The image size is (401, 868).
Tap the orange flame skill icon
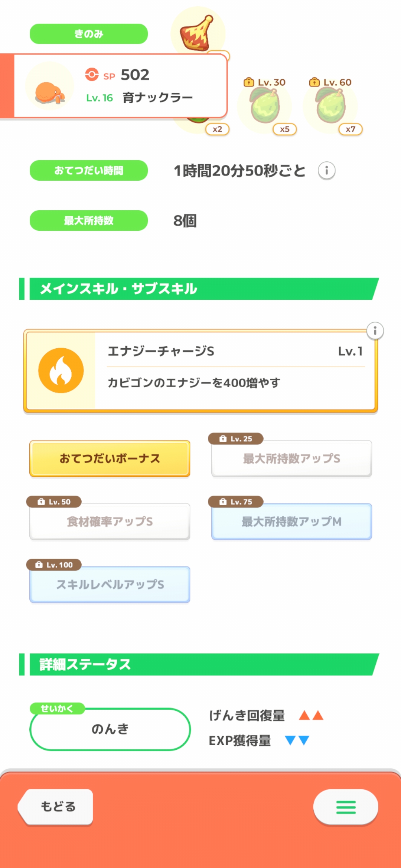(x=61, y=371)
